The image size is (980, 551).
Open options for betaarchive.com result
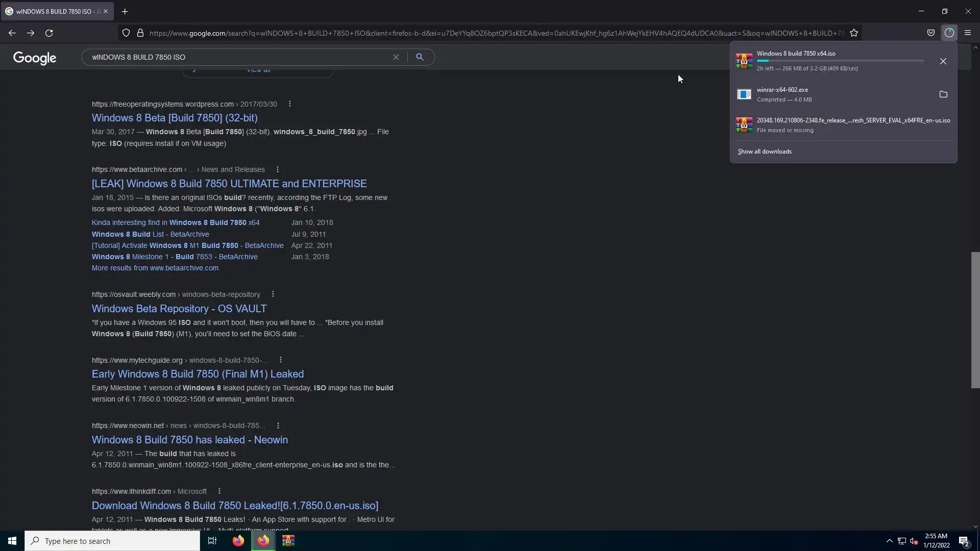(x=278, y=169)
